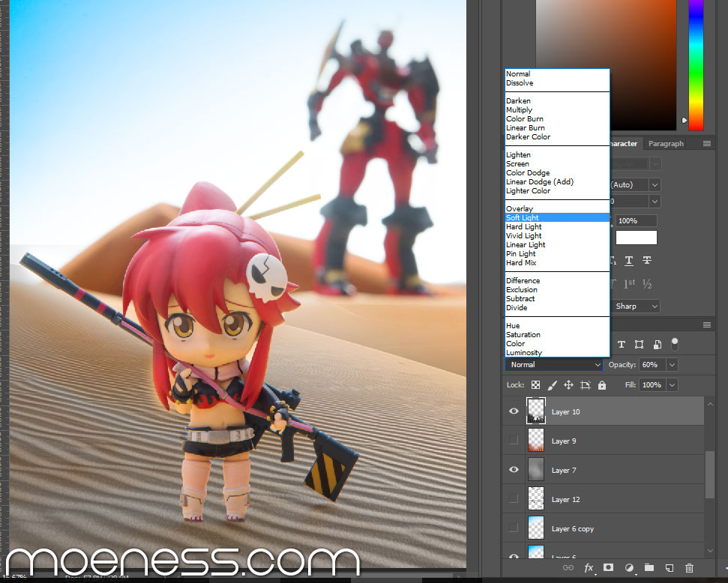Open the leading (Auto) dropdown

tap(655, 185)
